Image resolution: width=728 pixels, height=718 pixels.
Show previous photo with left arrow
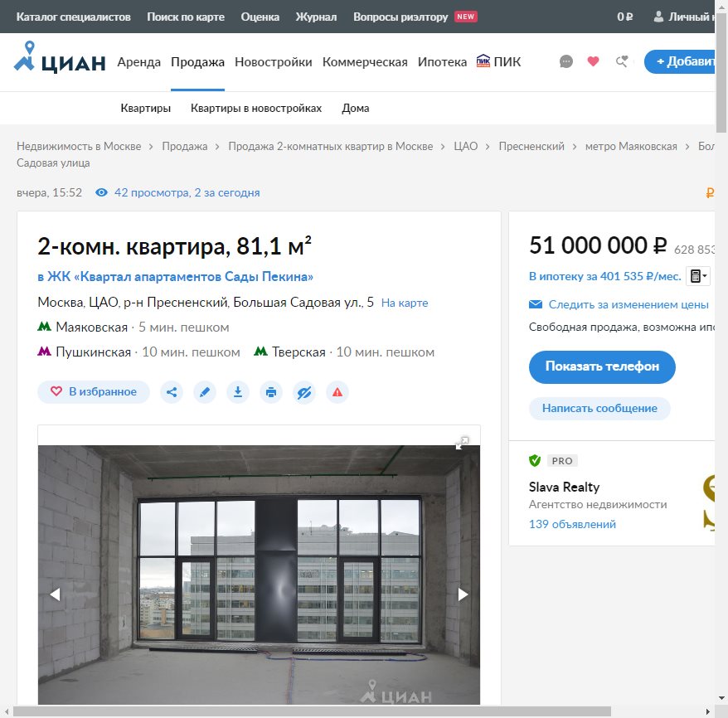(x=55, y=594)
